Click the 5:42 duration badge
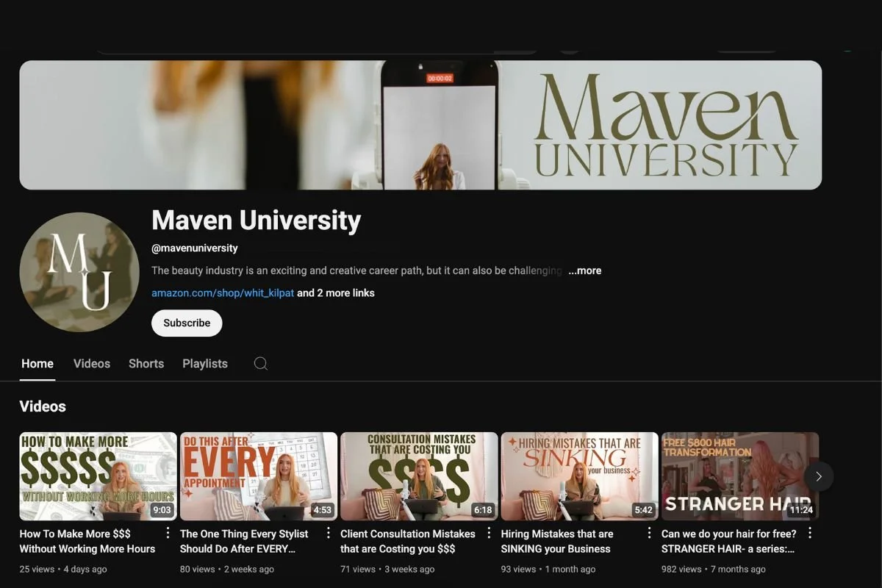Viewport: 882px width, 588px height. 643,510
